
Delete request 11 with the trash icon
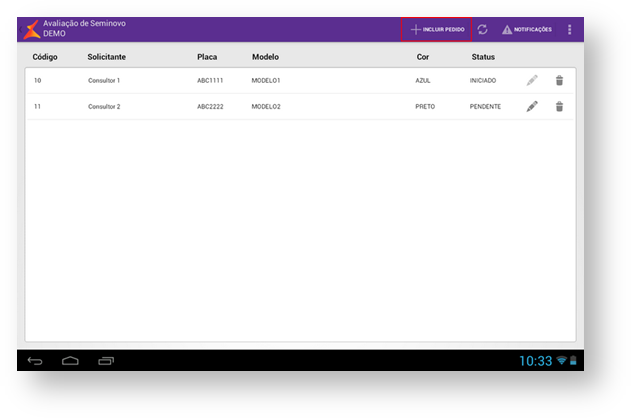click(x=559, y=107)
